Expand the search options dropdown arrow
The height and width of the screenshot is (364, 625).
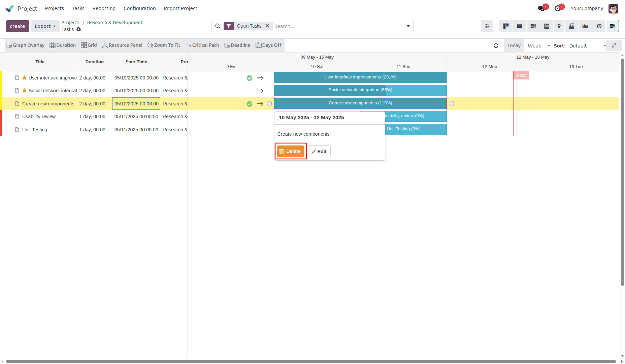408,26
